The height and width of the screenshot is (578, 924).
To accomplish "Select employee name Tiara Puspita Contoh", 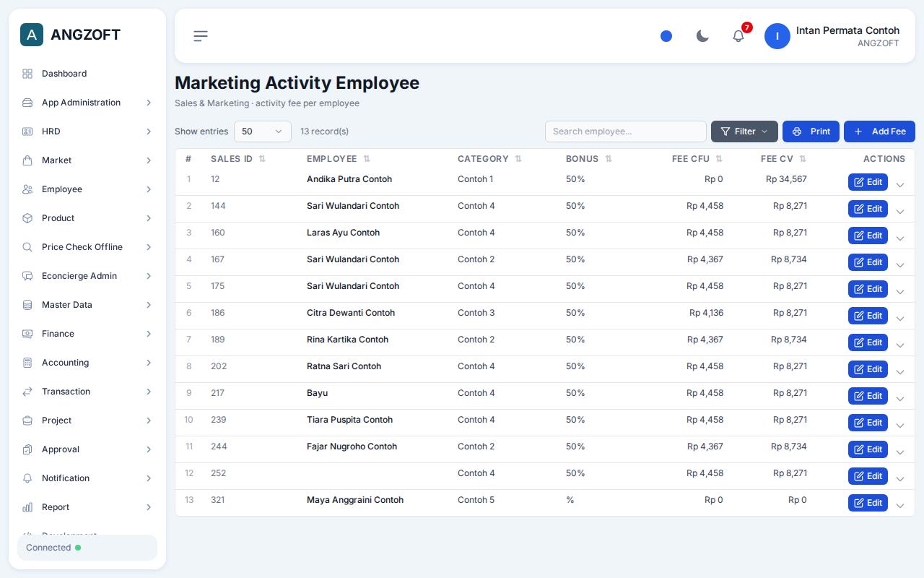I will [349, 420].
